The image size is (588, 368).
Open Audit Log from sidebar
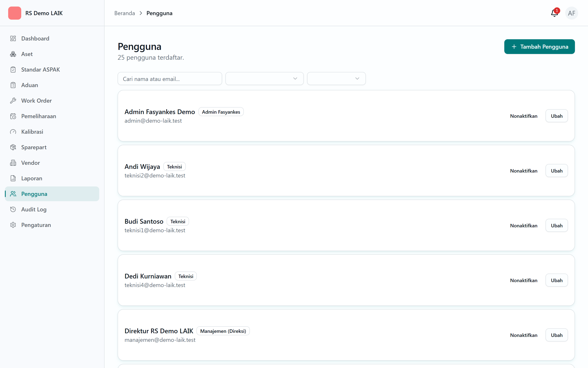coord(52,209)
